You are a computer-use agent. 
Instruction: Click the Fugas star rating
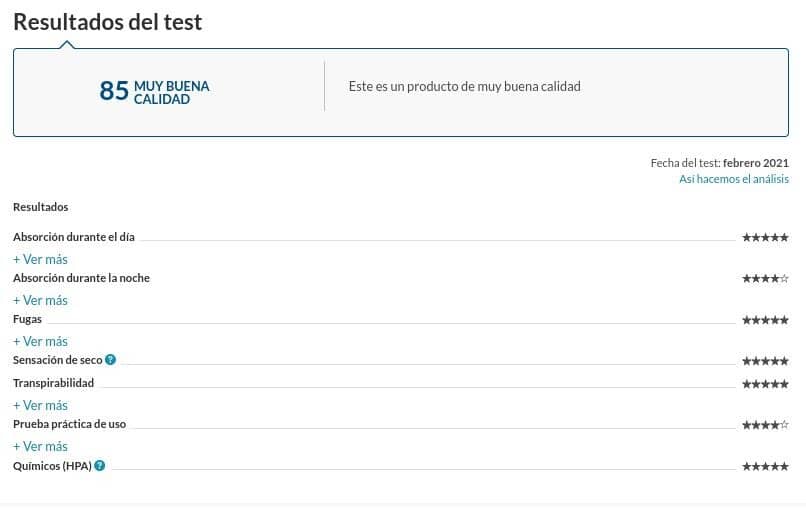click(765, 320)
